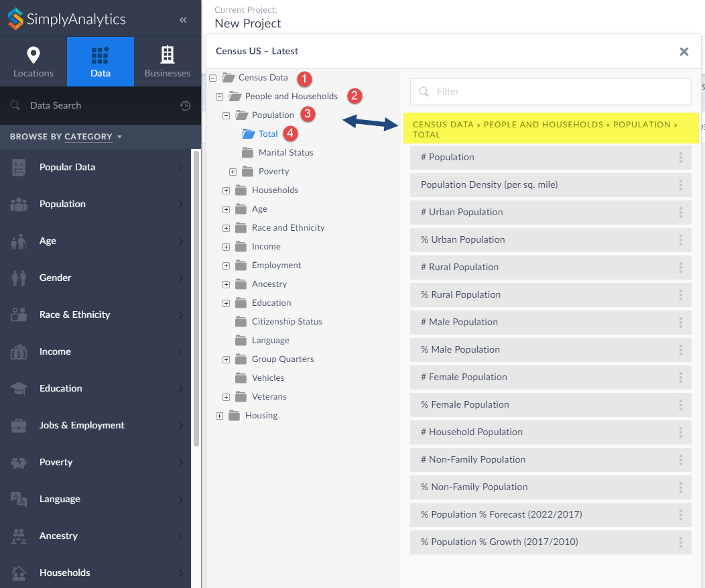Image resolution: width=705 pixels, height=588 pixels.
Task: Click the Income money icon in sidebar
Action: click(x=19, y=352)
